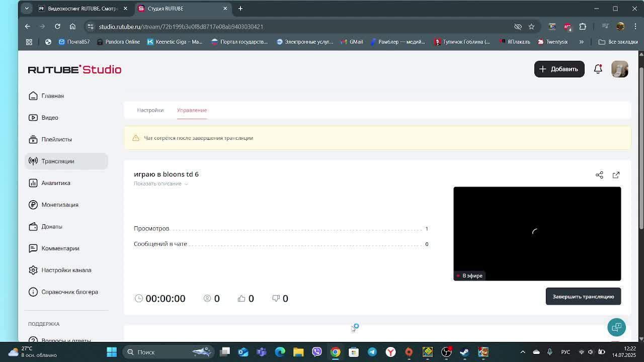
Task: Click the stream title играю в bloons td 6
Action: 166,174
